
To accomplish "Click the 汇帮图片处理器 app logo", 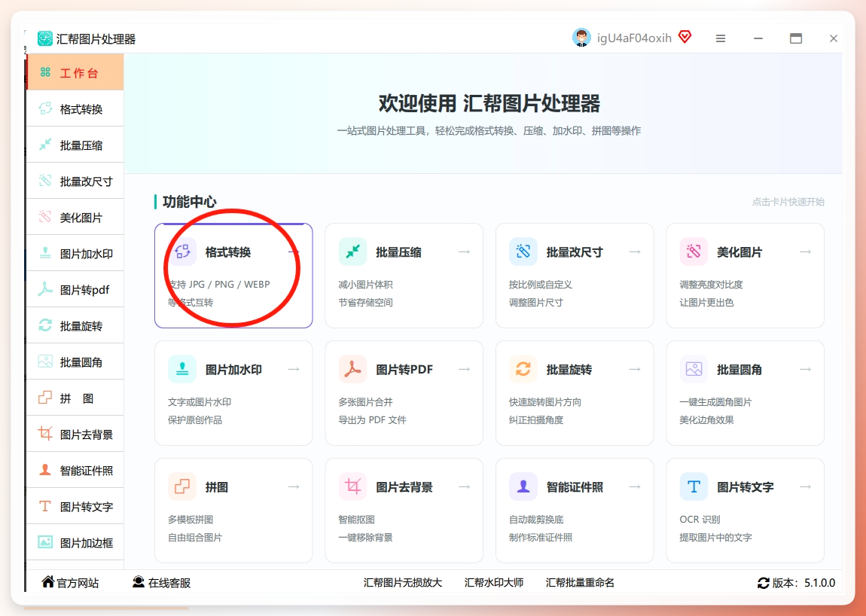I will [44, 38].
